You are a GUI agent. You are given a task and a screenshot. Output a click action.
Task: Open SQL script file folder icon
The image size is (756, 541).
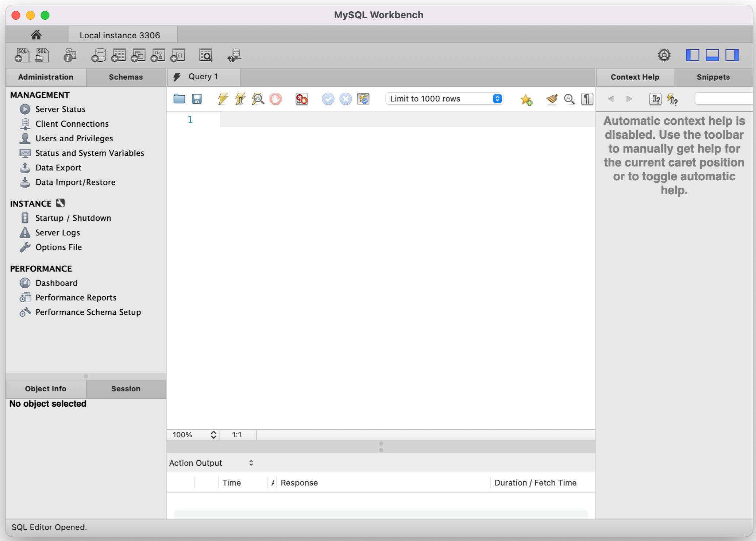179,99
